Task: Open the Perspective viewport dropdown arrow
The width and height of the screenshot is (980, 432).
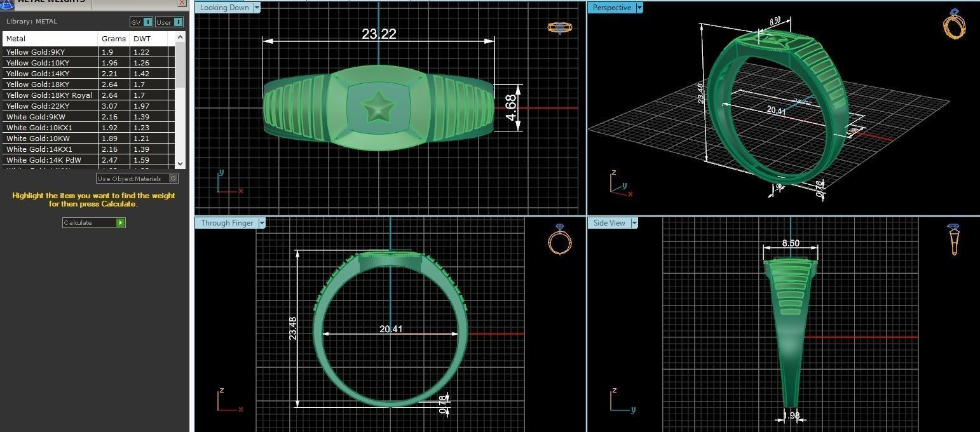Action: coord(639,8)
